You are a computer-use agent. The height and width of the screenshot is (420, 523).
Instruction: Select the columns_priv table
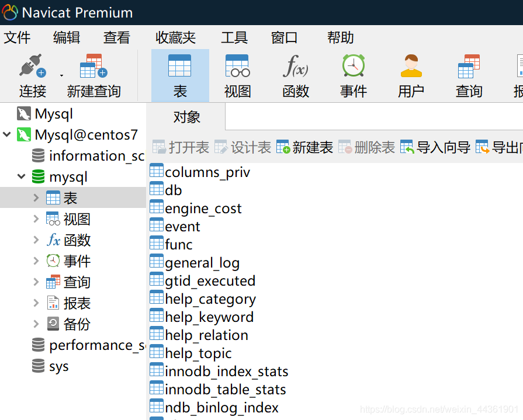pos(199,172)
